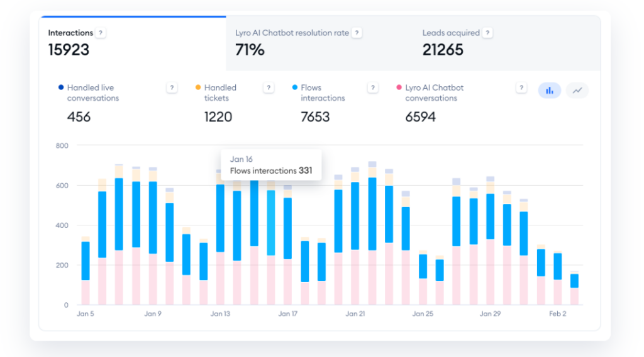Viewport: 644px width, 357px height.
Task: Click help icon next to Lyro AI Chatbot resolution rate
Action: click(357, 33)
